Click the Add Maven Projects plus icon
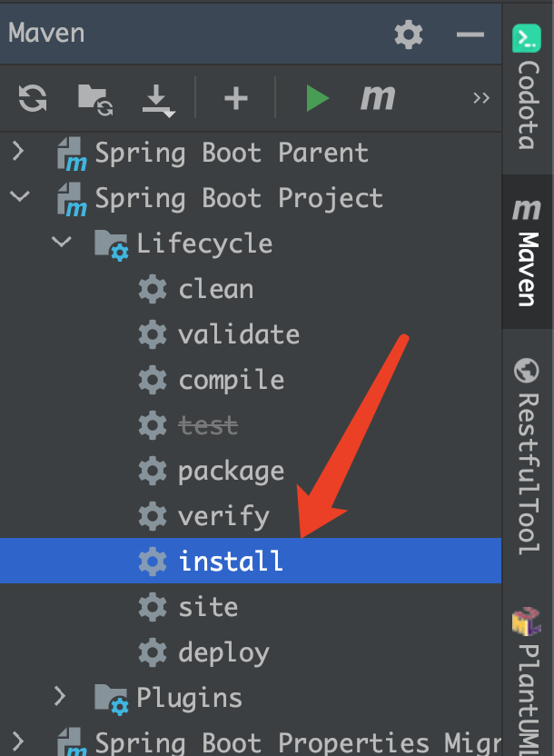The height and width of the screenshot is (756, 554). [x=235, y=99]
